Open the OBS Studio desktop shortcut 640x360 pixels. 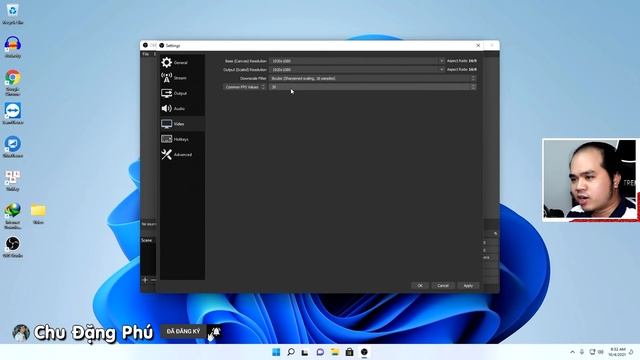pos(13,247)
